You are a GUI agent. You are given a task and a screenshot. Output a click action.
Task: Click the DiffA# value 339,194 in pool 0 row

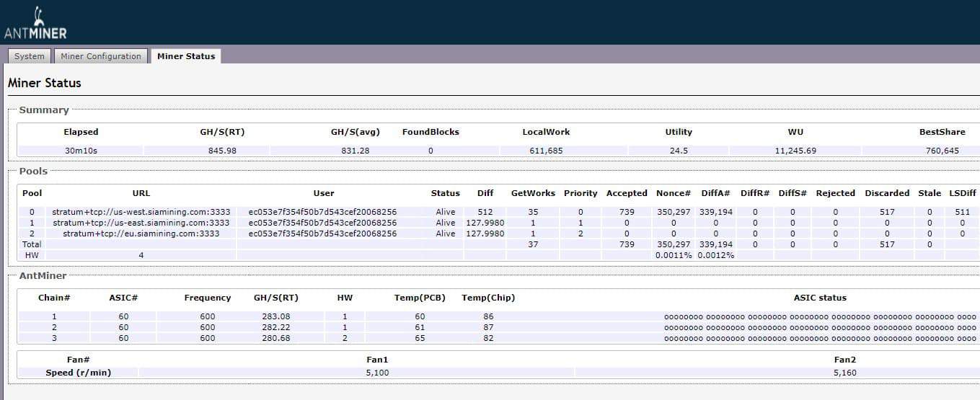point(715,212)
